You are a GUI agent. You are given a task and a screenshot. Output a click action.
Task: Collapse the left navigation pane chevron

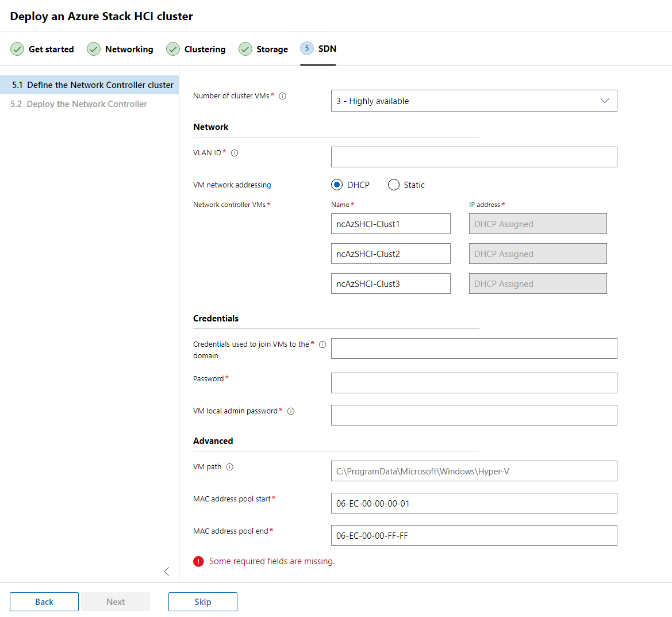coord(167,571)
